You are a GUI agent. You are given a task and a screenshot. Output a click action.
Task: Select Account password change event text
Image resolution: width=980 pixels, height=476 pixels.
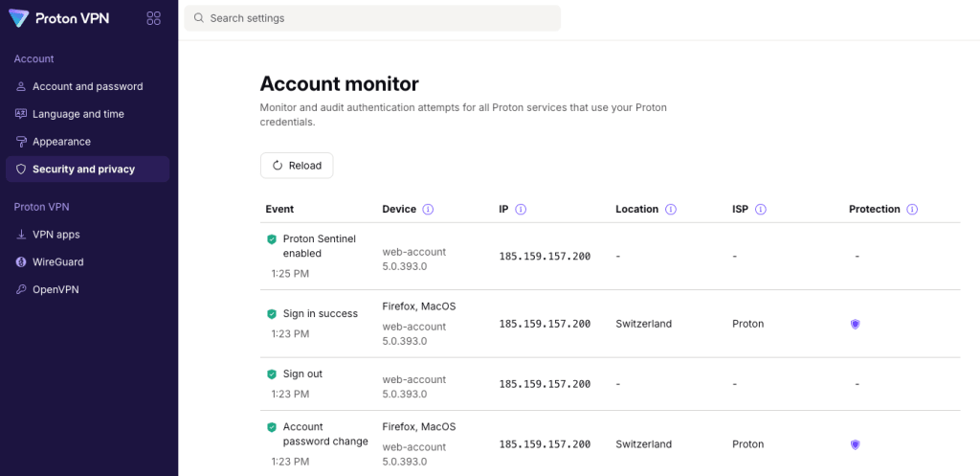tap(325, 434)
